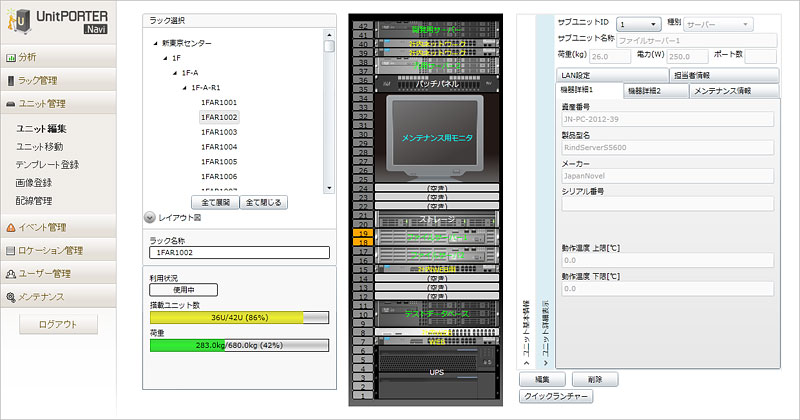The image size is (800, 420).
Task: Click the 荷重(kg) field
Action: pos(610,57)
